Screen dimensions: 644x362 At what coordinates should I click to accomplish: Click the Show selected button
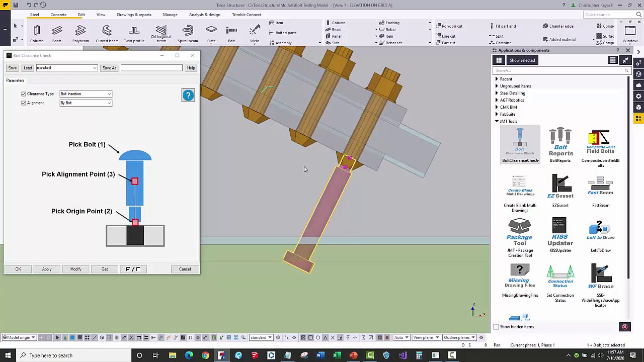tap(522, 60)
